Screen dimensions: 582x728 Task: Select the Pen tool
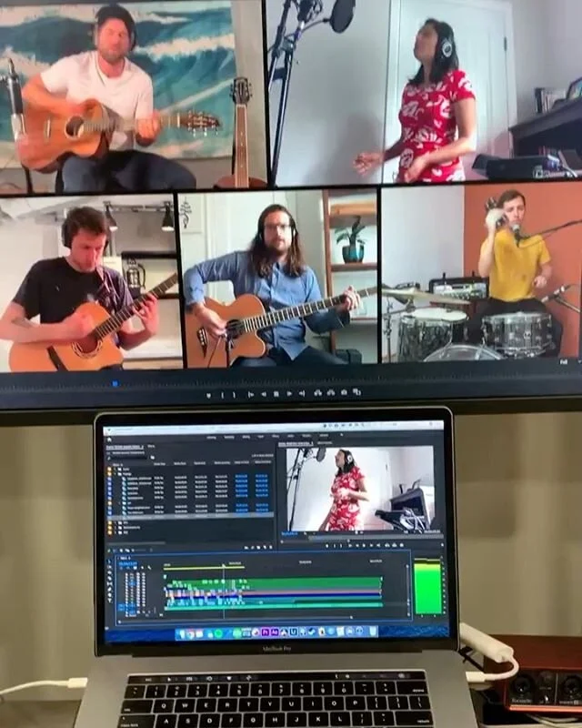[109, 589]
